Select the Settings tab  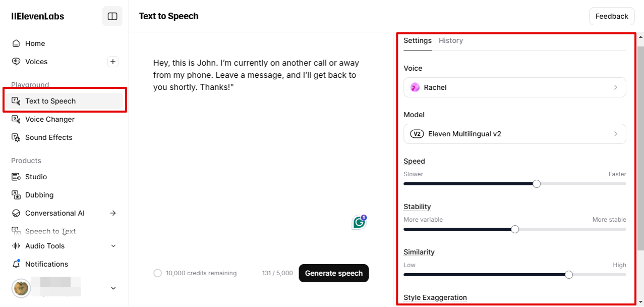[x=417, y=40]
